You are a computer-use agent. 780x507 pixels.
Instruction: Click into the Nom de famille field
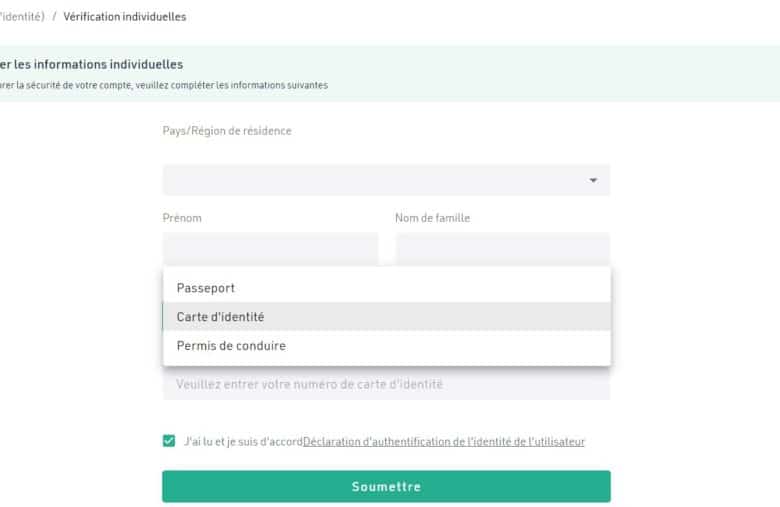click(503, 249)
